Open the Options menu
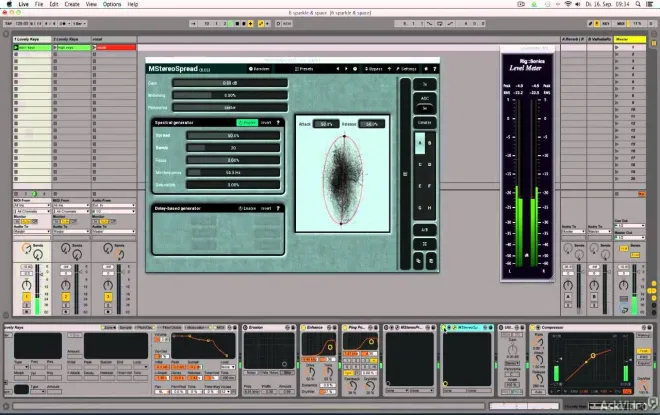Viewport: 660px width, 415px height. tap(112, 4)
